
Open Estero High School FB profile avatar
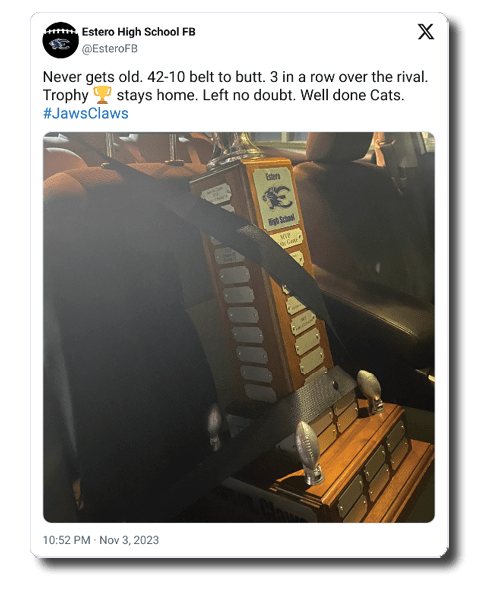(60, 40)
